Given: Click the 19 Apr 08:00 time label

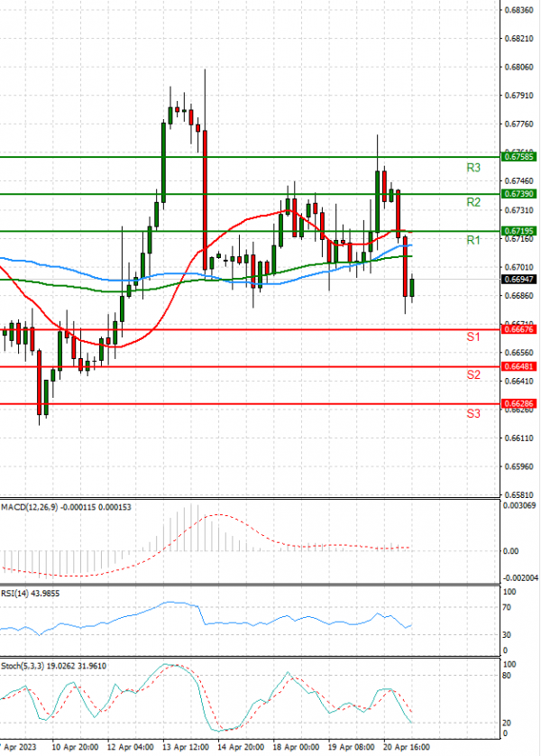Looking at the screenshot, I should tap(352, 747).
